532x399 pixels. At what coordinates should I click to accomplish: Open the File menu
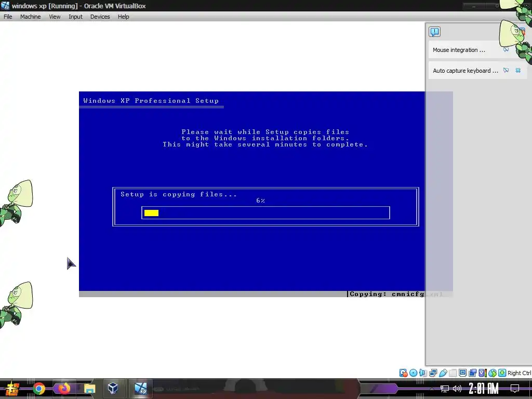tap(8, 17)
